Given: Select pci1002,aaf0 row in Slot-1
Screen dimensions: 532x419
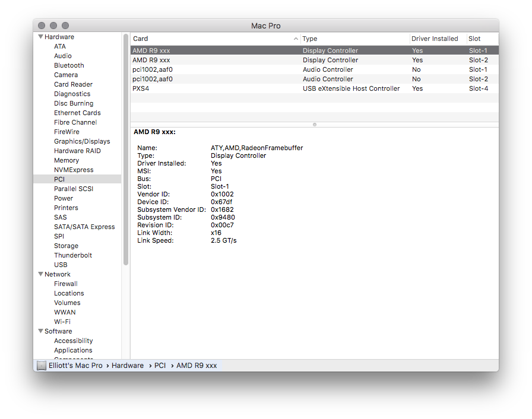Looking at the screenshot, I should tap(315, 69).
